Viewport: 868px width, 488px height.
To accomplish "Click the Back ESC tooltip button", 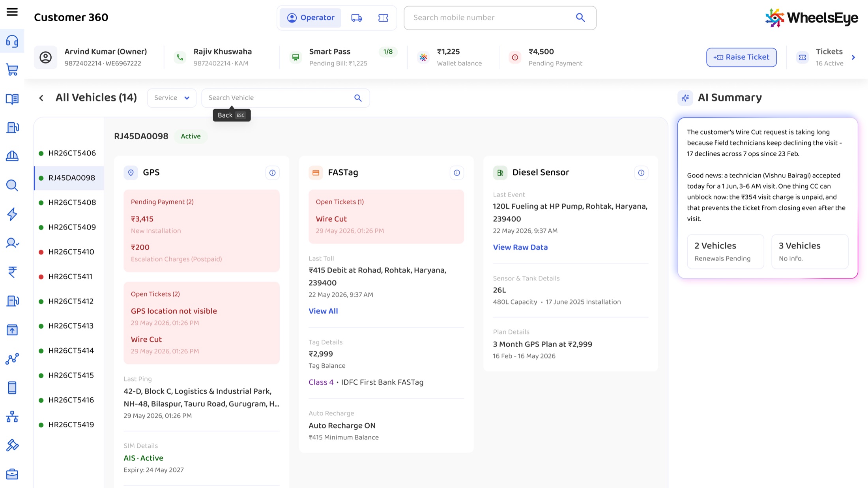I will coord(232,115).
